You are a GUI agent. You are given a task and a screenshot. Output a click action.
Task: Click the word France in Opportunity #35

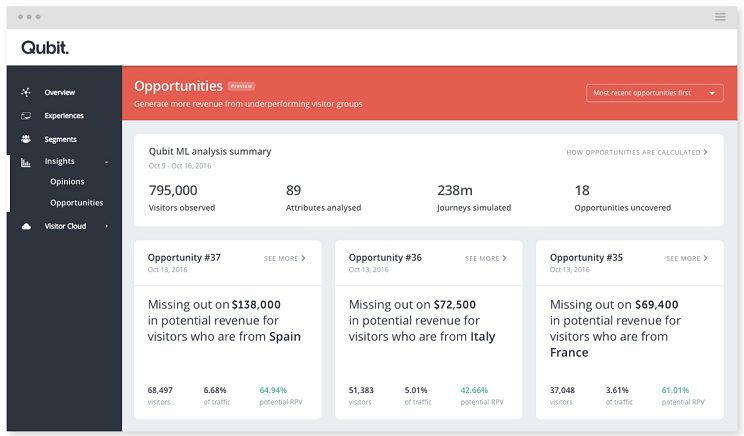pos(569,353)
